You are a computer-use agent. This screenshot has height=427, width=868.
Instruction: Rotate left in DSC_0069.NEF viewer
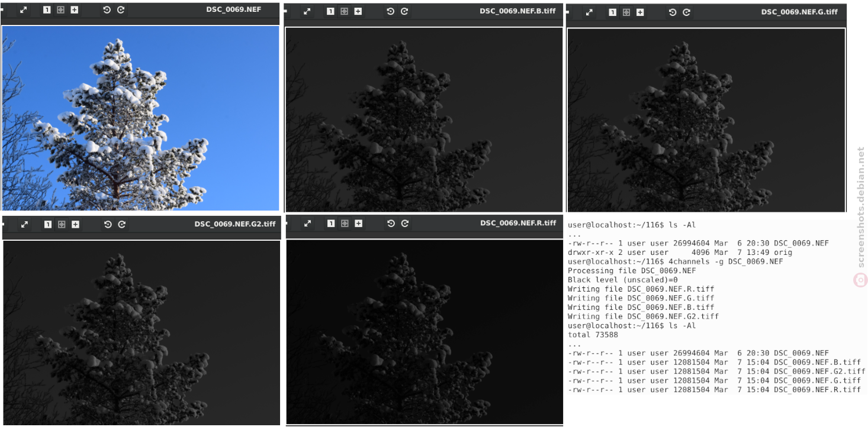pyautogui.click(x=107, y=10)
